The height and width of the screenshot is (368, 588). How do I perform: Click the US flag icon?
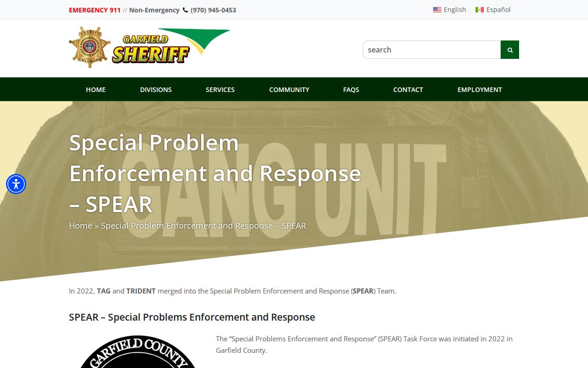click(x=437, y=10)
